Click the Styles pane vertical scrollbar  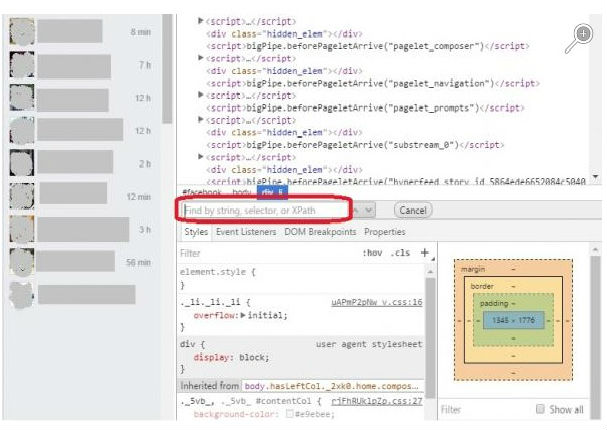tap(430, 337)
